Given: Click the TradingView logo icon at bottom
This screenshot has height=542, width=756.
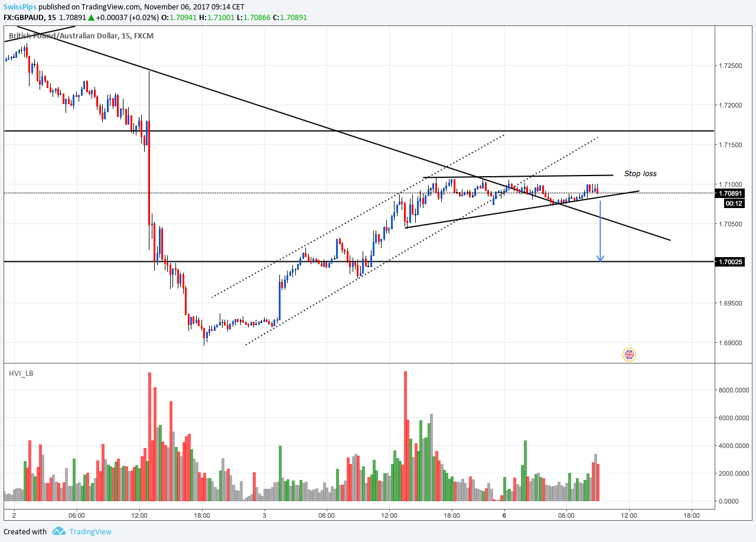Looking at the screenshot, I should [x=58, y=531].
